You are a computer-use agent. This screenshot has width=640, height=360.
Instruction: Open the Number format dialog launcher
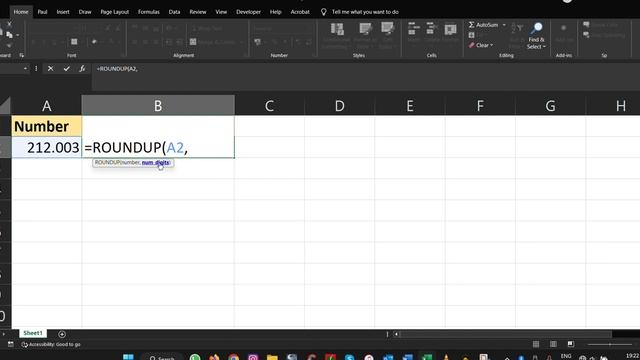314,55
